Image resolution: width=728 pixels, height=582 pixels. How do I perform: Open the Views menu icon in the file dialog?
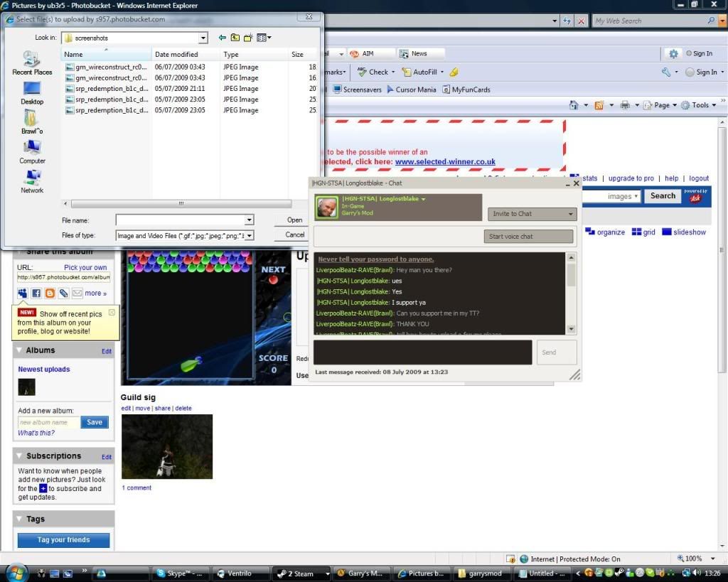(264, 38)
